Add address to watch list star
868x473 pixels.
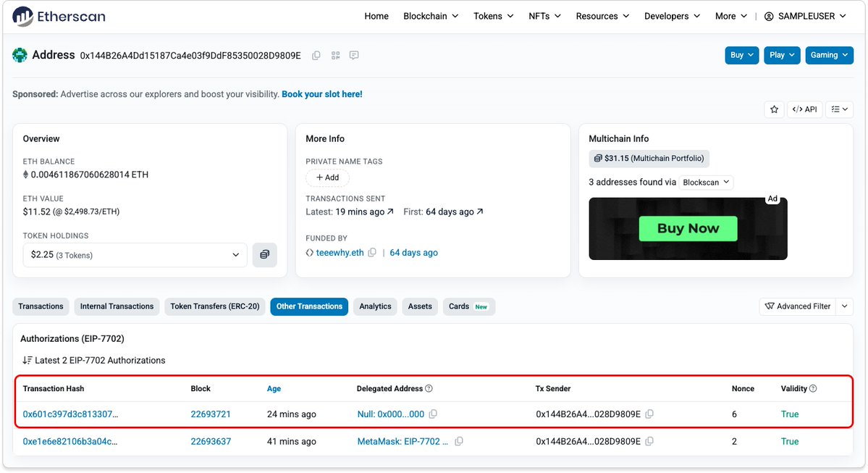[x=774, y=109]
